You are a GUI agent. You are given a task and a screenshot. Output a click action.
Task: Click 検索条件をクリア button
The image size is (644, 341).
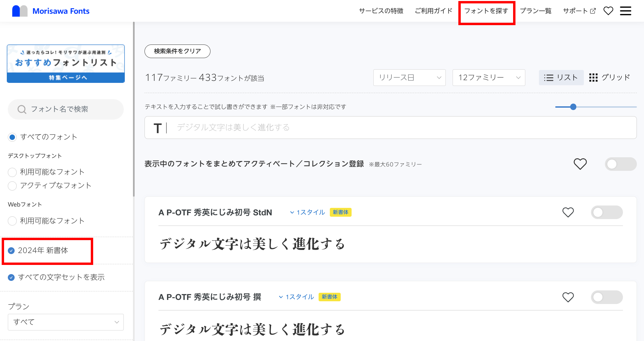pyautogui.click(x=177, y=51)
